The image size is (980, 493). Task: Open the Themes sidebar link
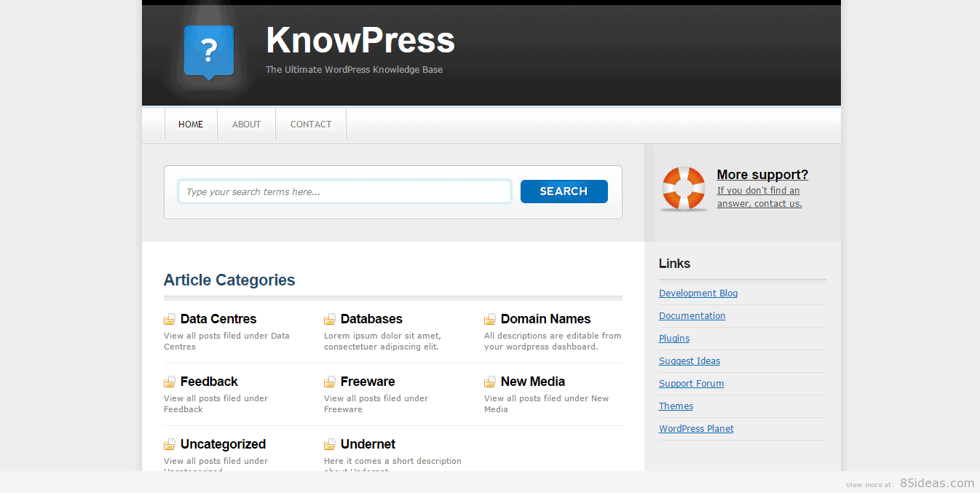676,406
